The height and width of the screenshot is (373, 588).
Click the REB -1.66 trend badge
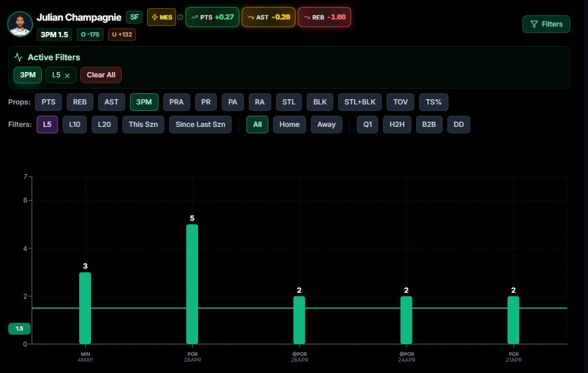[x=324, y=17]
